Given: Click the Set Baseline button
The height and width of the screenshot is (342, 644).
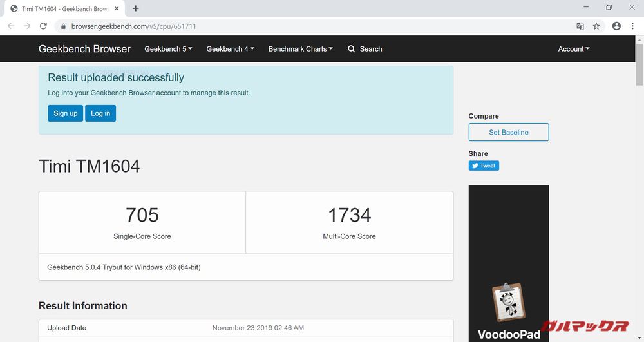Looking at the screenshot, I should pos(508,132).
